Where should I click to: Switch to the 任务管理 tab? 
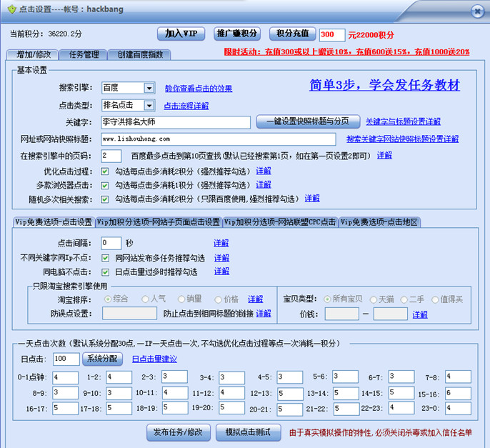pos(79,54)
